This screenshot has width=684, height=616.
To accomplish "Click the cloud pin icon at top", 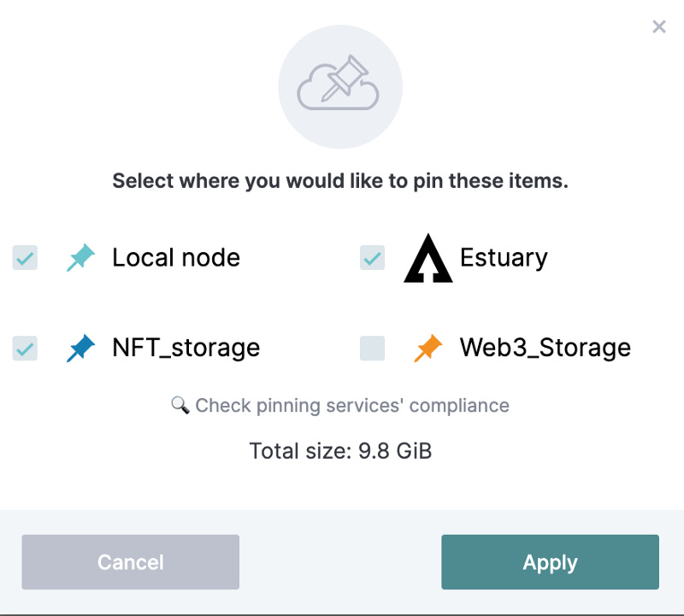I will pos(340,86).
